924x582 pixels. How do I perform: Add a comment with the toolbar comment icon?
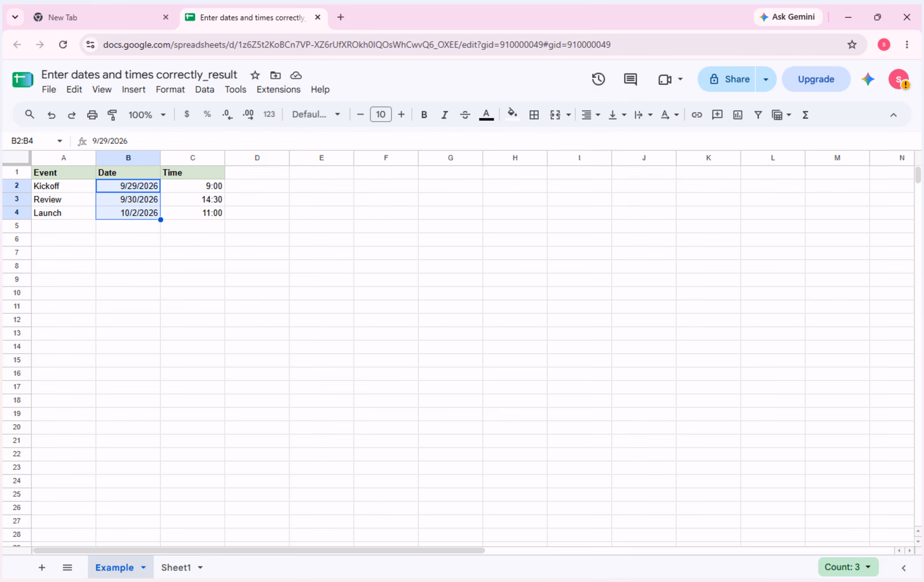[717, 115]
